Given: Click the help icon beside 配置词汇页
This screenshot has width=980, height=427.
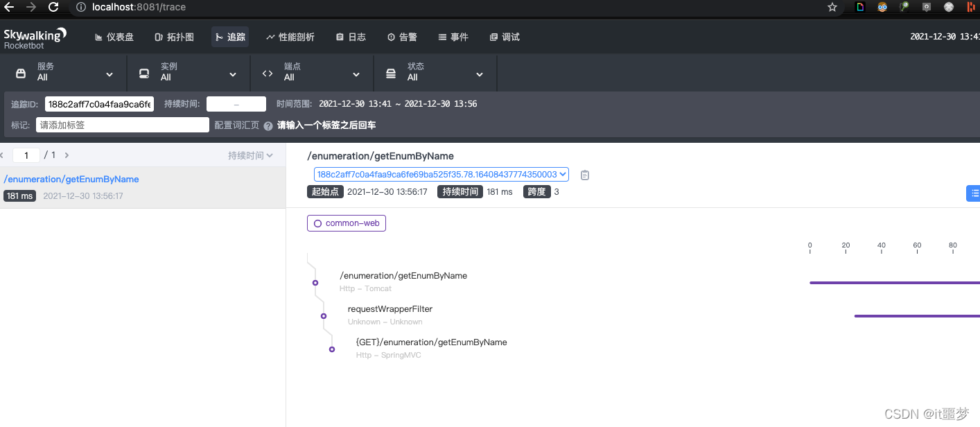Looking at the screenshot, I should (x=268, y=125).
